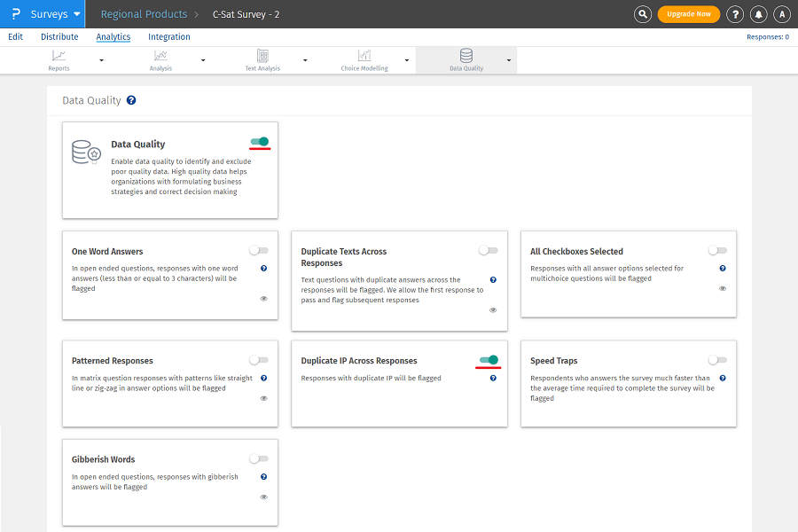The width and height of the screenshot is (798, 532).
Task: Open the Choice Modelling icon
Action: [x=364, y=56]
